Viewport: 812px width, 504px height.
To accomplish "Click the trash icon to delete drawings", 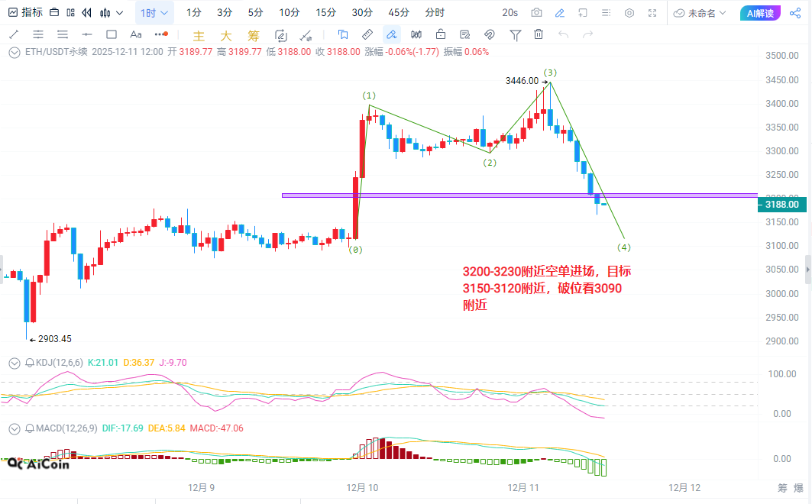I will coord(539,34).
